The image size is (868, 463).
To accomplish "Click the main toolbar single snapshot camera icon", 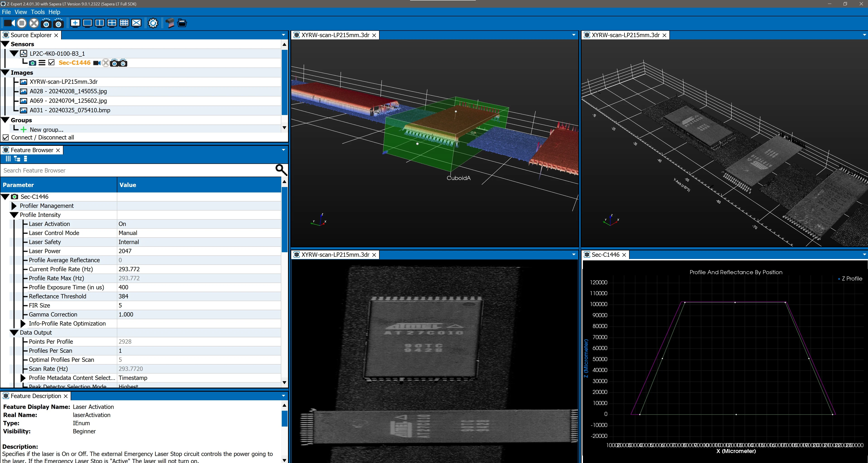I will point(46,23).
